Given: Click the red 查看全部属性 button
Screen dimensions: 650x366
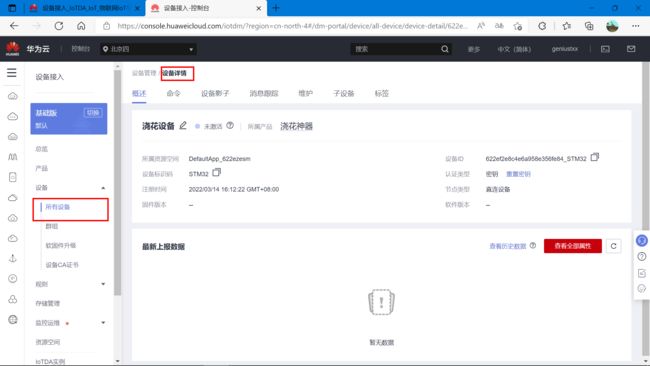Looking at the screenshot, I should coord(573,246).
